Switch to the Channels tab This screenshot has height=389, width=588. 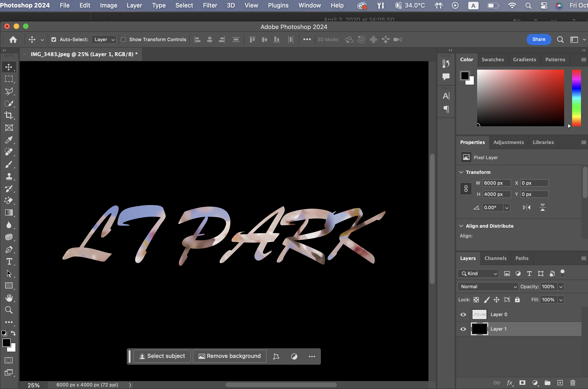click(495, 258)
